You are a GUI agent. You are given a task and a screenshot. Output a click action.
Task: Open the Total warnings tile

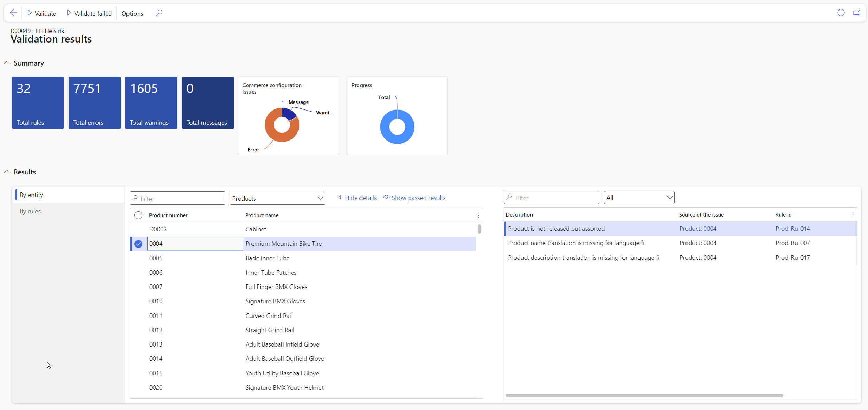pyautogui.click(x=151, y=103)
